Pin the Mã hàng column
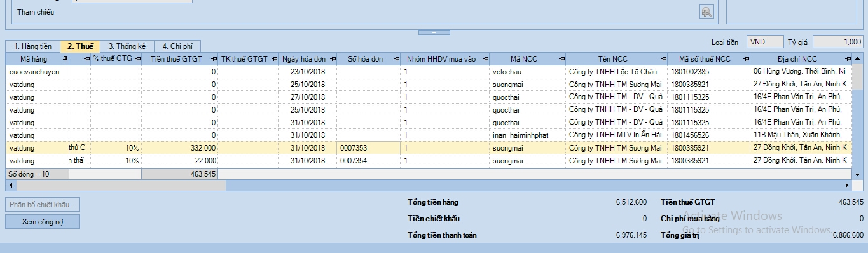 tap(65, 59)
